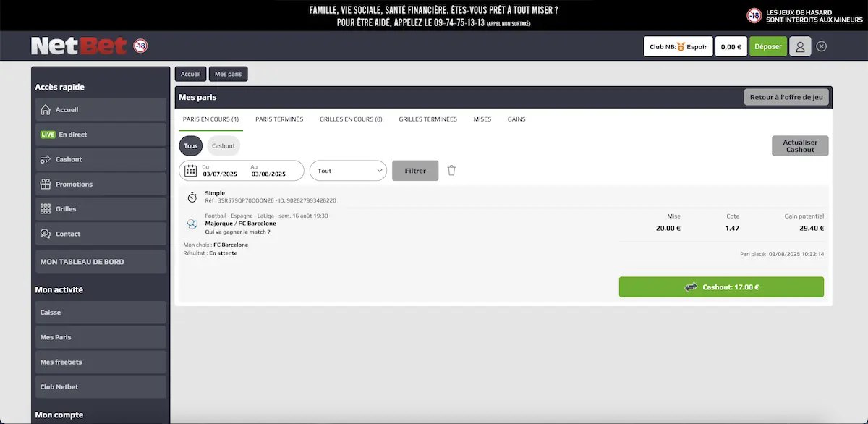This screenshot has height=424, width=868.
Task: Open the Grilles terminées tab
Action: tap(427, 119)
